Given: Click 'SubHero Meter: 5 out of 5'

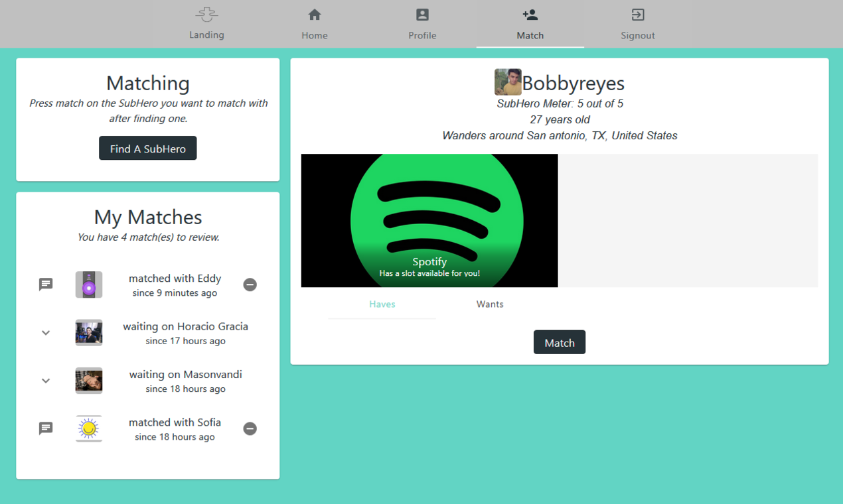Looking at the screenshot, I should [x=560, y=103].
